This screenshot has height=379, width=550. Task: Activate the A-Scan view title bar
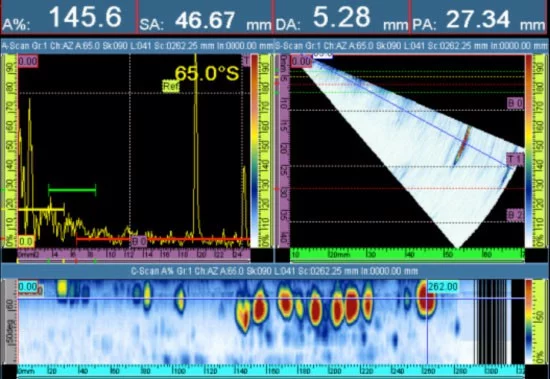coord(137,46)
